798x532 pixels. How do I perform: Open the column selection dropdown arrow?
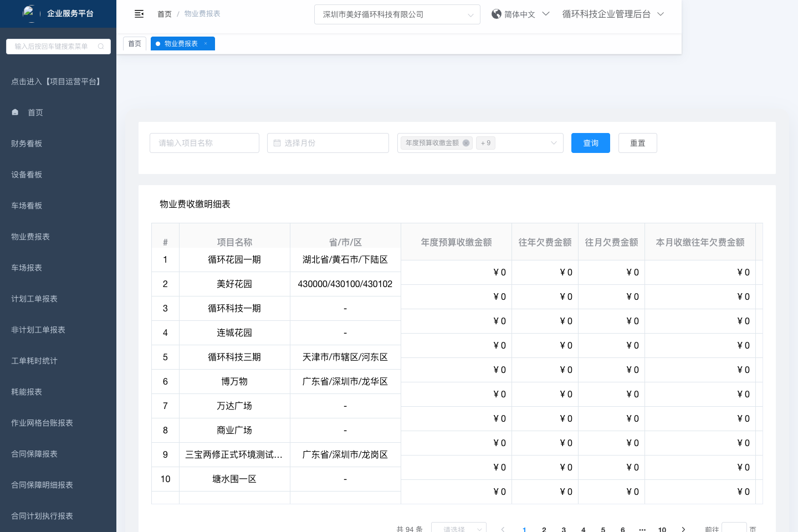click(553, 143)
